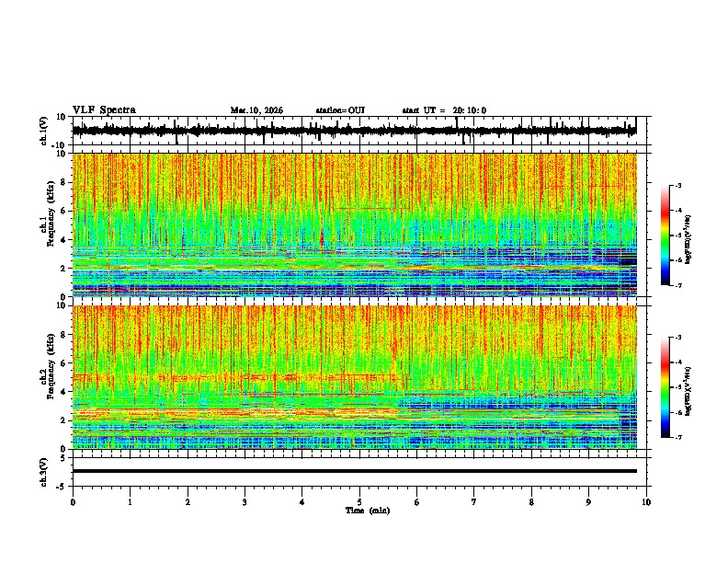Click the "6" tick on the time axis
728x563 pixels.
click(417, 502)
